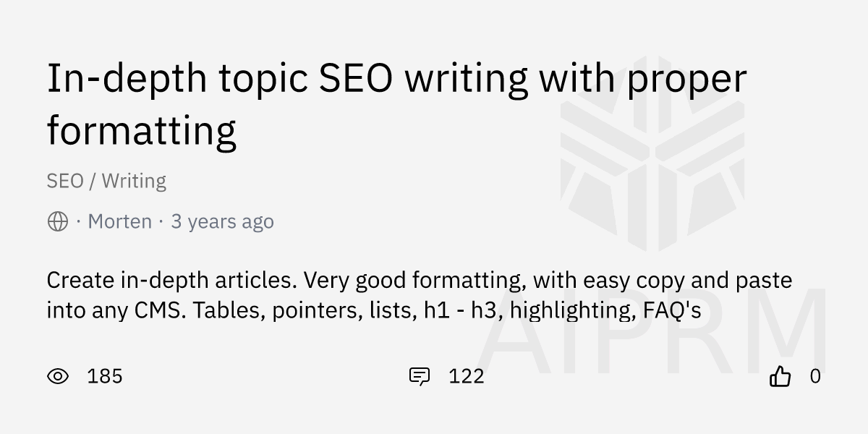868x434 pixels.
Task: Click the word "formatting" in the title
Action: tap(142, 132)
